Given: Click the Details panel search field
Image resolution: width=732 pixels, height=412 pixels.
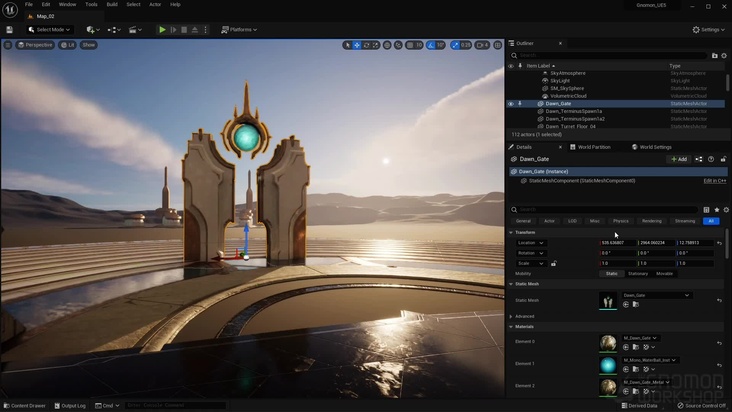Looking at the screenshot, I should [x=604, y=209].
